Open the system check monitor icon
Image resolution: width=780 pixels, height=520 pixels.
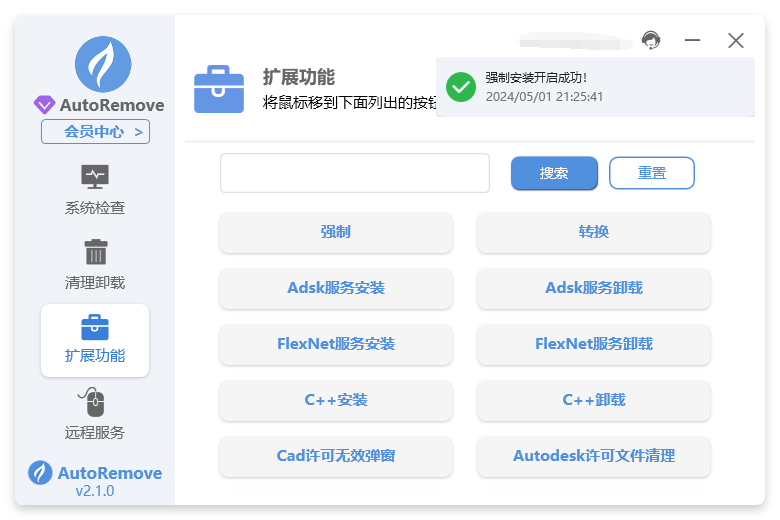click(x=95, y=177)
